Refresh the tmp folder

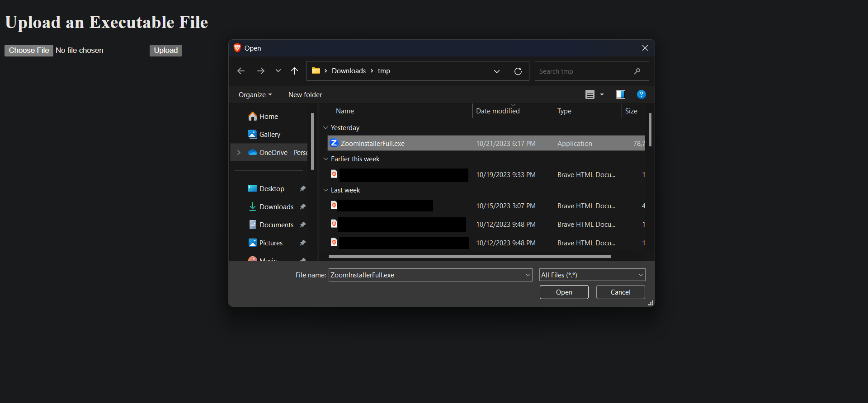coord(518,71)
